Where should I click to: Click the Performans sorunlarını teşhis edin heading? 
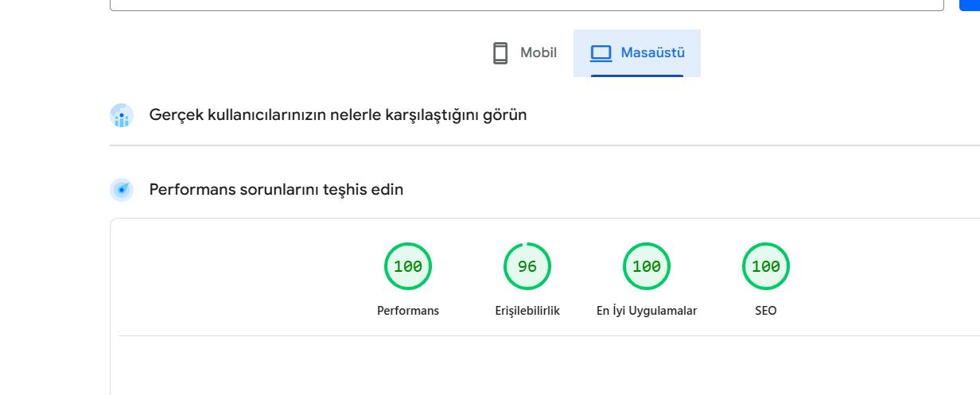coord(276,190)
